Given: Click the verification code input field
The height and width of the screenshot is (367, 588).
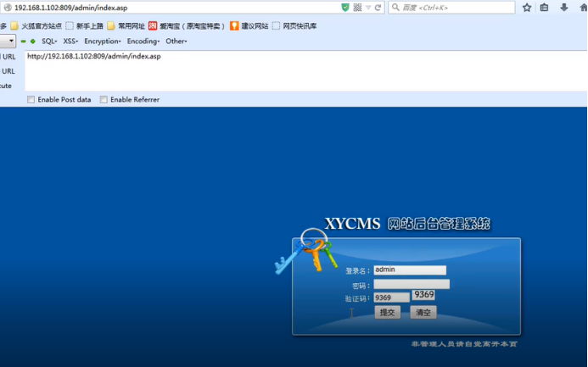Looking at the screenshot, I should point(391,297).
